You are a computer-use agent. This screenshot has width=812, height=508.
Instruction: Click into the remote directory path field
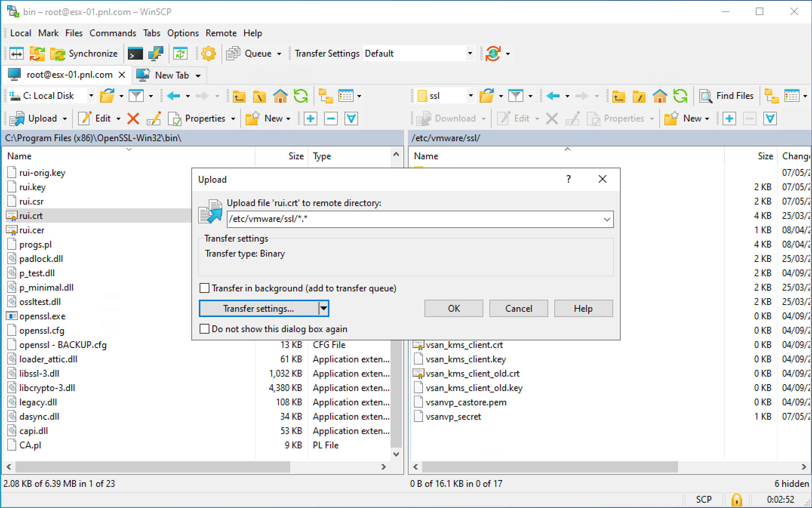(x=414, y=219)
